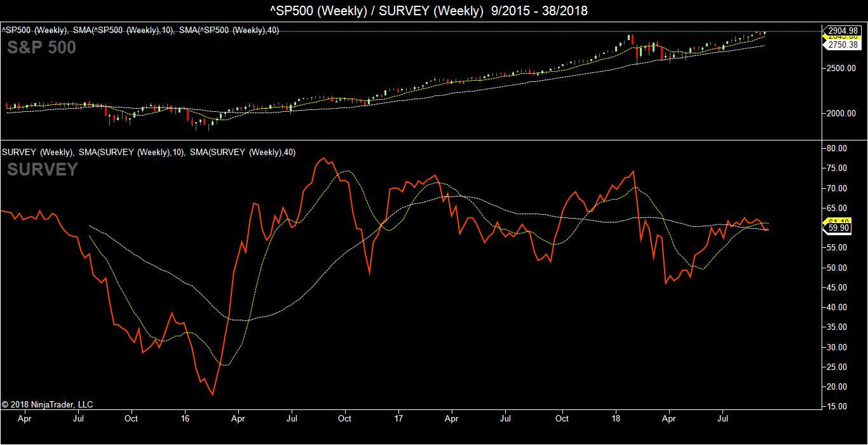Click the 2000.00 price axis label
The image size is (868, 445).
[842, 113]
